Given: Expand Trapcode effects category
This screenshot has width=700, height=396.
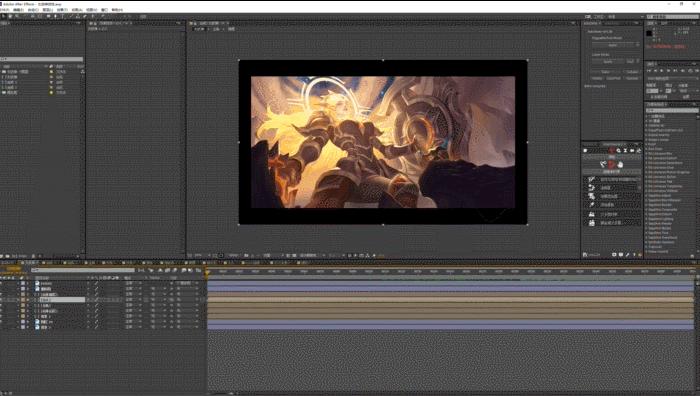Looking at the screenshot, I should [646, 246].
